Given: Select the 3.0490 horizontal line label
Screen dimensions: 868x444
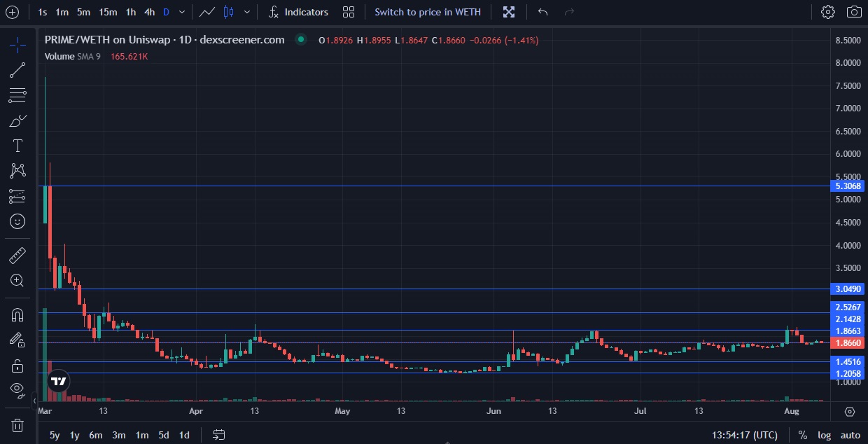Looking at the screenshot, I should (x=848, y=289).
